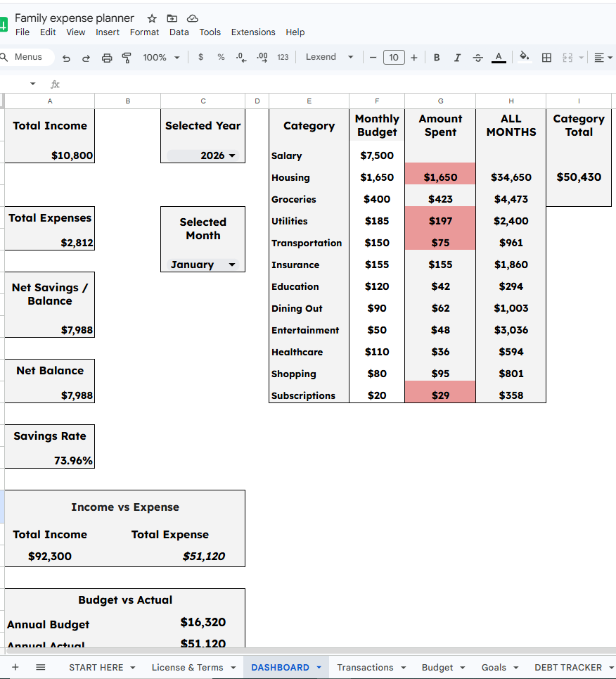Open the File menu
Image resolution: width=616 pixels, height=679 pixels.
point(22,32)
